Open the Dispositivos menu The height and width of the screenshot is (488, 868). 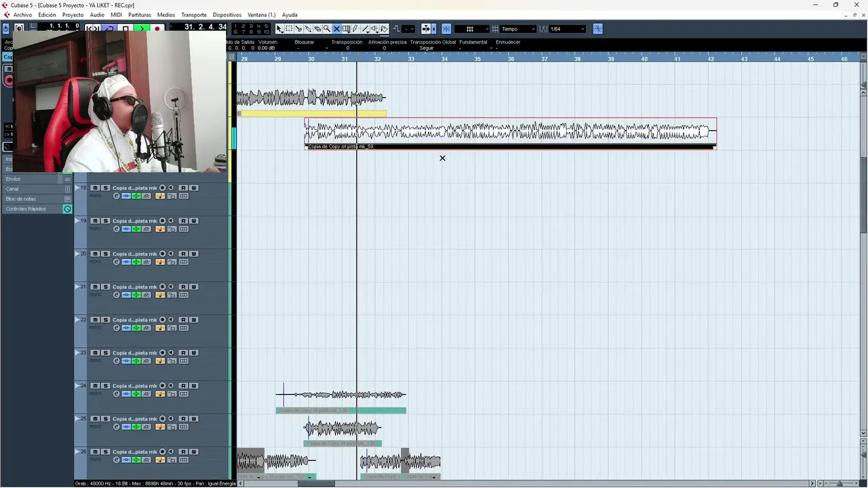click(227, 15)
